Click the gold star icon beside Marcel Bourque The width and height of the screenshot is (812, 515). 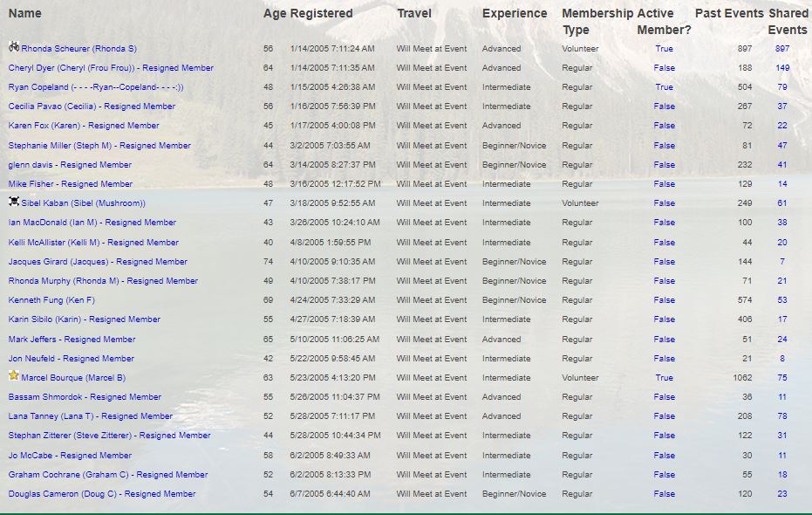tap(14, 375)
